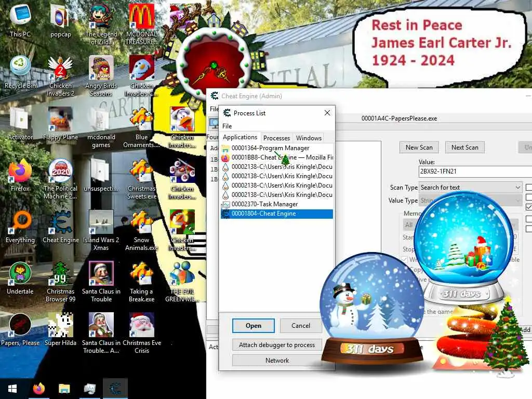Select the Island Wars 2 Xmas icon
The image size is (532, 399).
pos(101,231)
